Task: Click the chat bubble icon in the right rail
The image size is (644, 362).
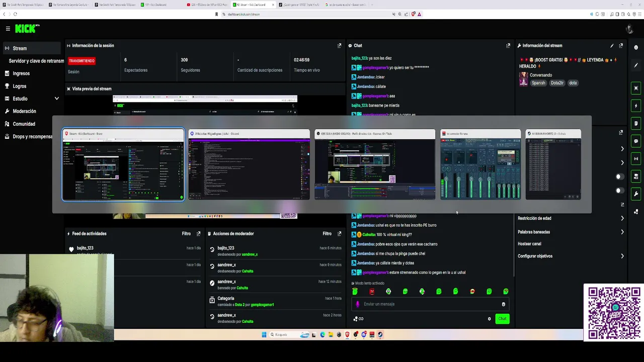Action: (x=636, y=141)
